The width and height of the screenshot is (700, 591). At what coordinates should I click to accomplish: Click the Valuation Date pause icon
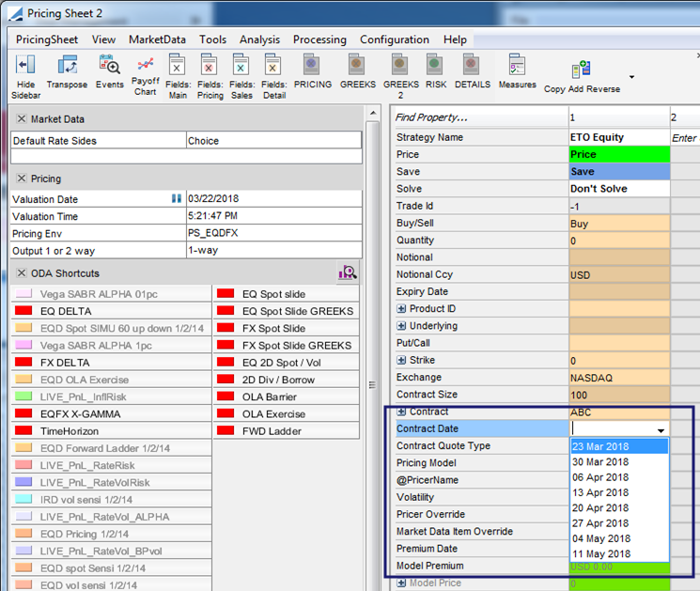click(177, 198)
